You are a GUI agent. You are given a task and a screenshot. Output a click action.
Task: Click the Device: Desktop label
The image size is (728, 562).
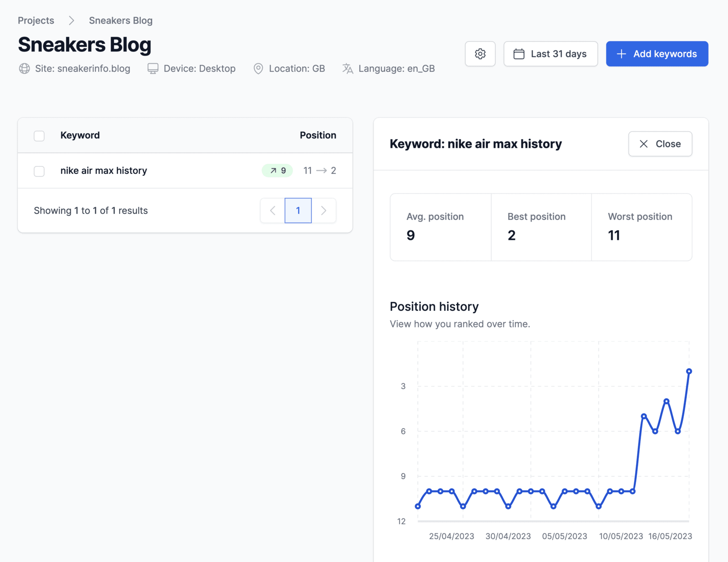pyautogui.click(x=200, y=68)
